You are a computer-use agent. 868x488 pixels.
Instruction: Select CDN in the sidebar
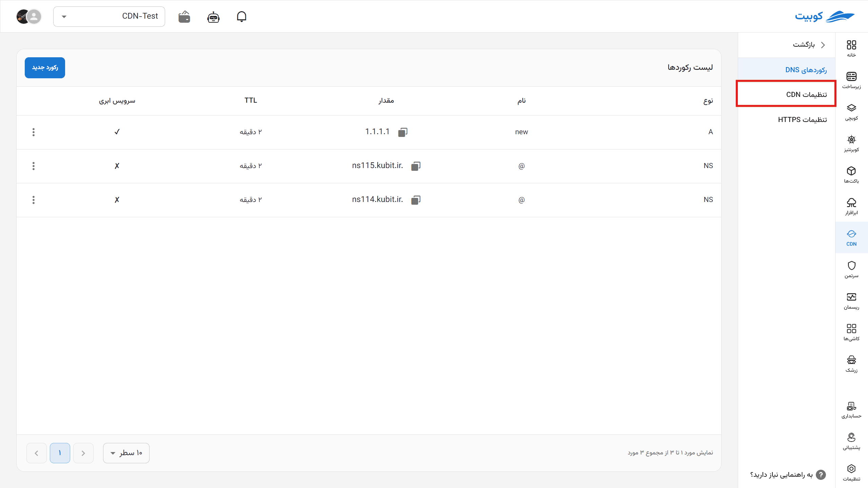coord(851,238)
